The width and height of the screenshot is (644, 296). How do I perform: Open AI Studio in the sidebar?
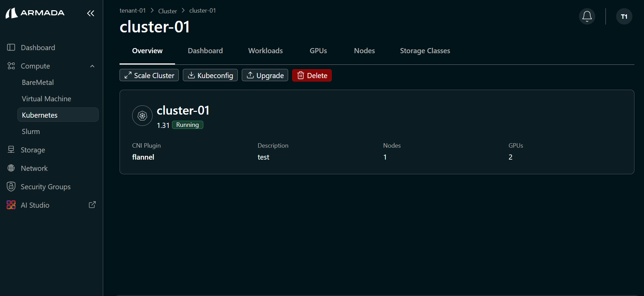click(x=35, y=205)
